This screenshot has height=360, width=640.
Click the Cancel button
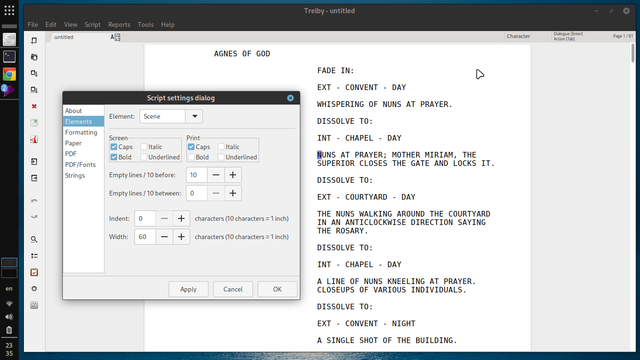point(233,289)
